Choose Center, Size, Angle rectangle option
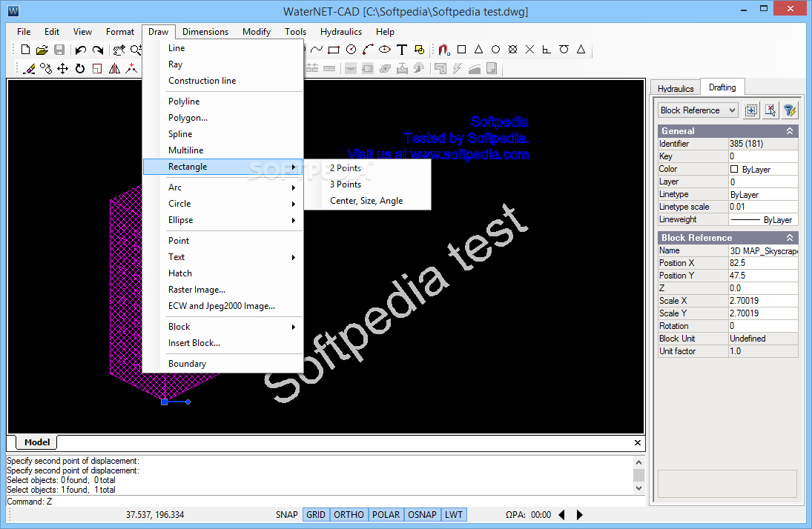 367,201
